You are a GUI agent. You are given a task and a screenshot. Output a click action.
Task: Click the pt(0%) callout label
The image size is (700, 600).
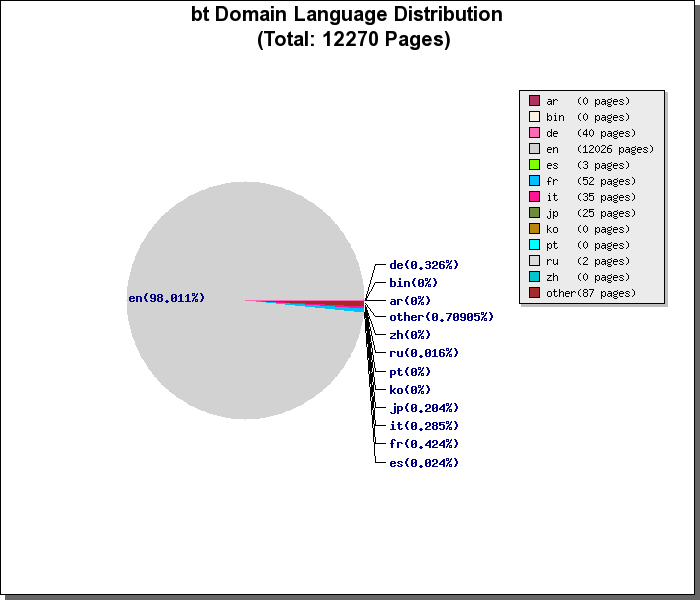[410, 371]
